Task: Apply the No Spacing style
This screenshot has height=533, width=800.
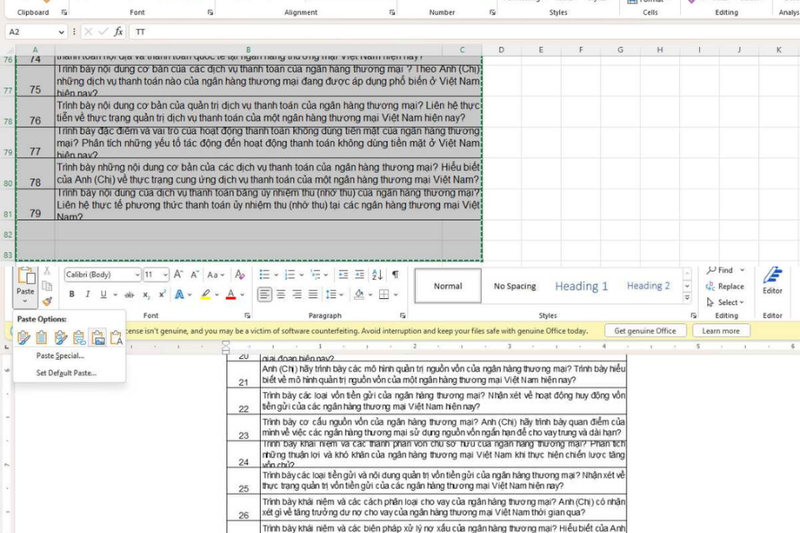Action: tap(515, 286)
